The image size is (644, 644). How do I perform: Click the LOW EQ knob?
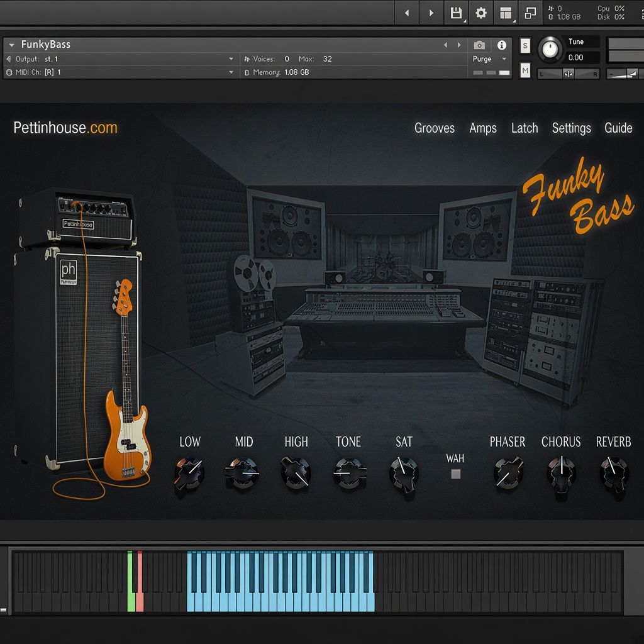coord(189,474)
